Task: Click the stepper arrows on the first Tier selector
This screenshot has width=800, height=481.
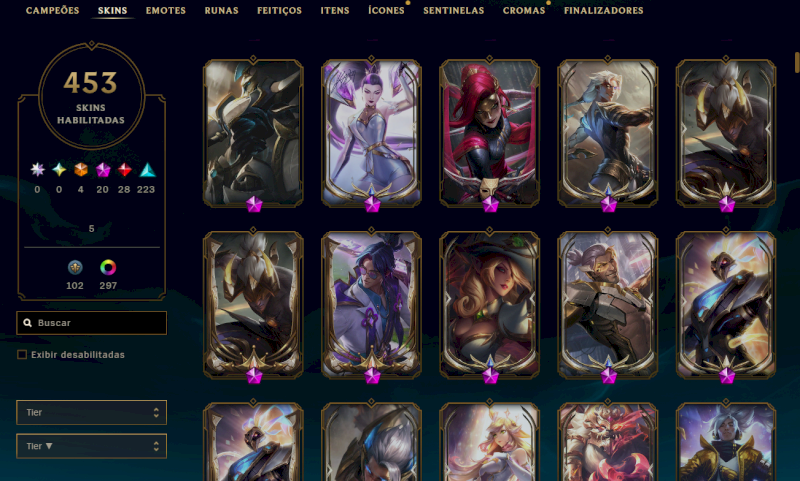Action: 156,412
